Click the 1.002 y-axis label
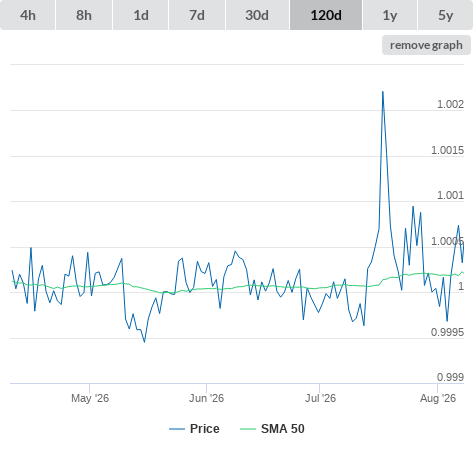 coord(450,104)
